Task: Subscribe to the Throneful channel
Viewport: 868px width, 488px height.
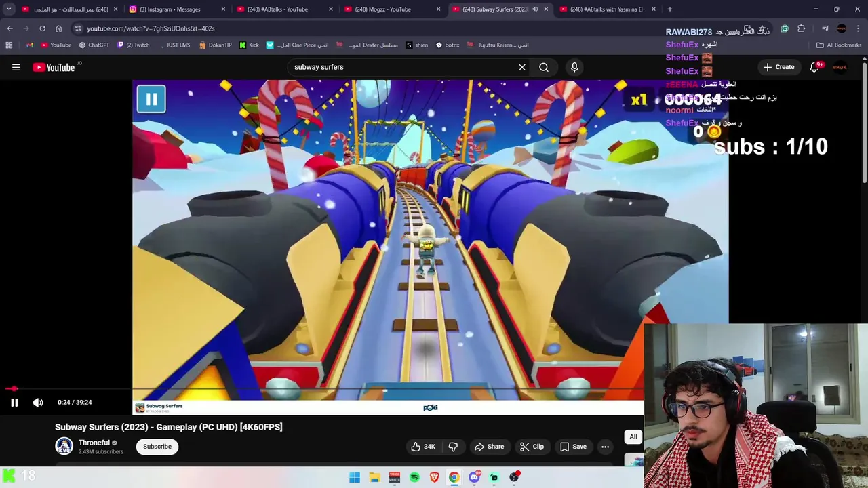Action: (x=157, y=447)
